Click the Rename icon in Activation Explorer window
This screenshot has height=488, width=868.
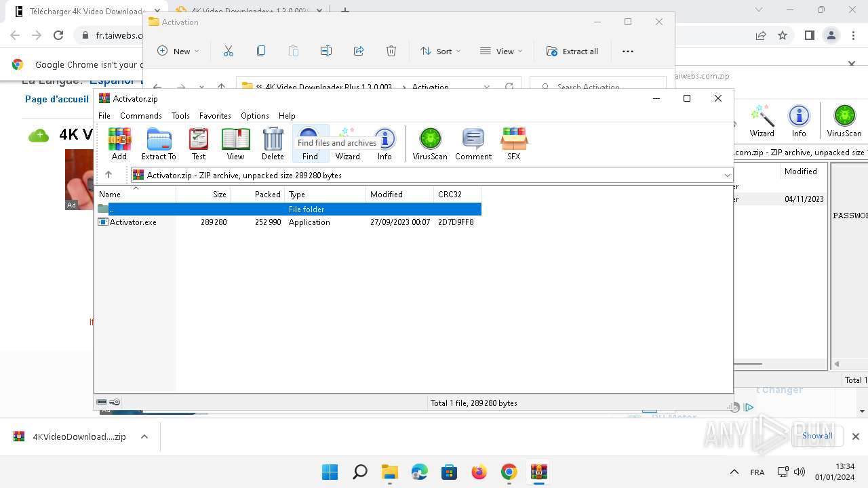tap(326, 52)
